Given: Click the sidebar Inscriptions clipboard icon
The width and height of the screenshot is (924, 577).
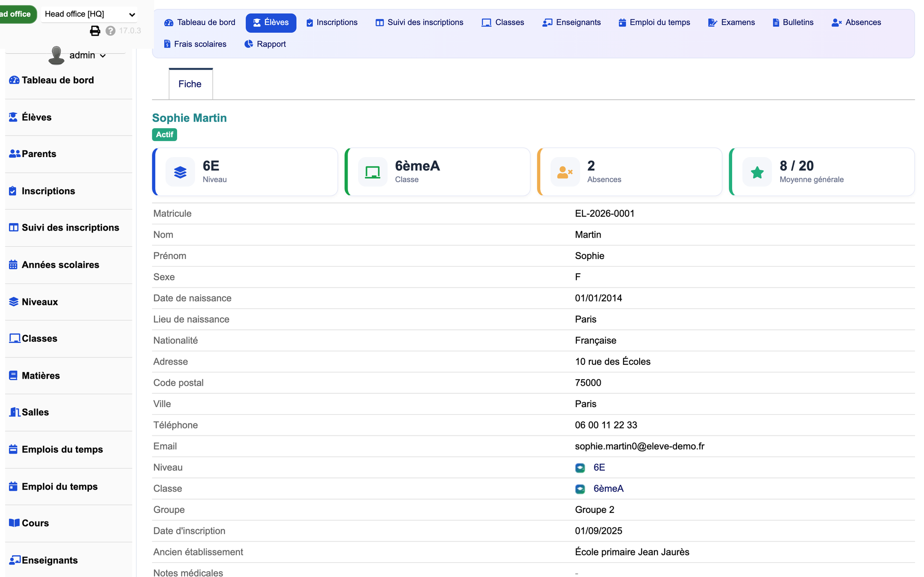Looking at the screenshot, I should pos(13,191).
